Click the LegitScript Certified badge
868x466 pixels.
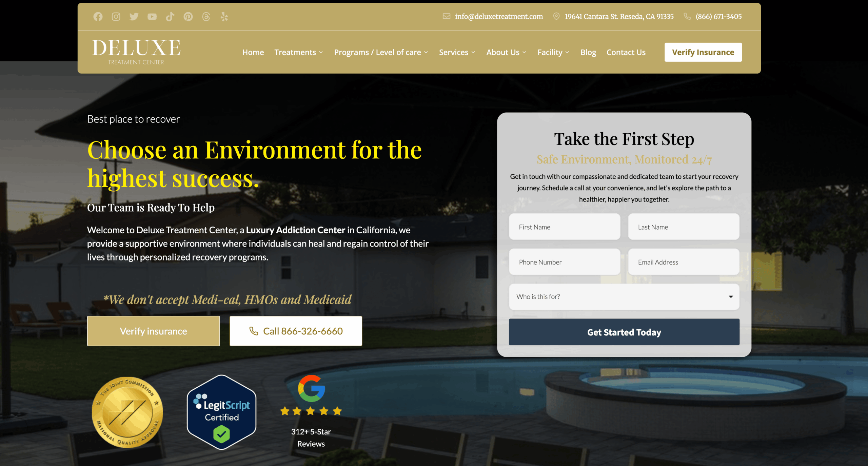(x=222, y=412)
